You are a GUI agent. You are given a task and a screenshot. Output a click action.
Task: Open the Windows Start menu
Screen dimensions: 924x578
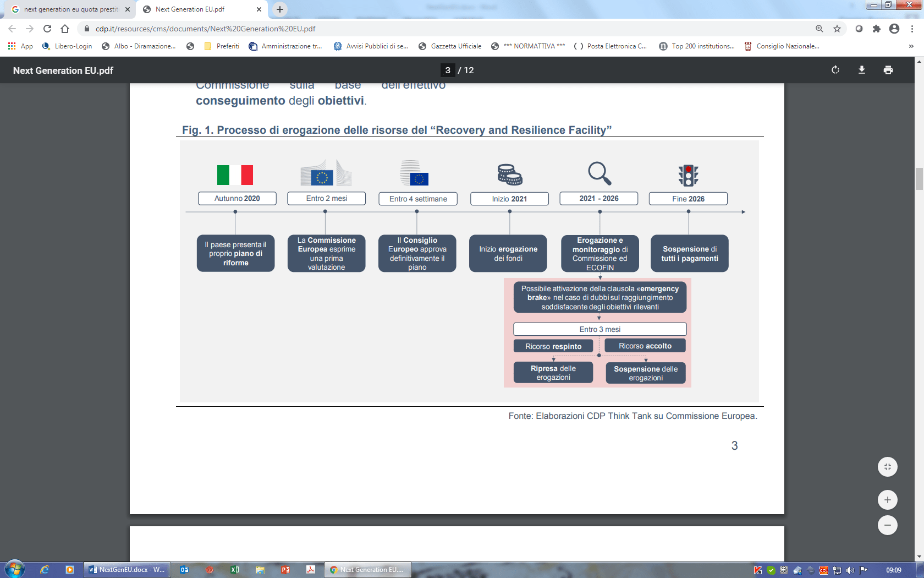click(15, 569)
